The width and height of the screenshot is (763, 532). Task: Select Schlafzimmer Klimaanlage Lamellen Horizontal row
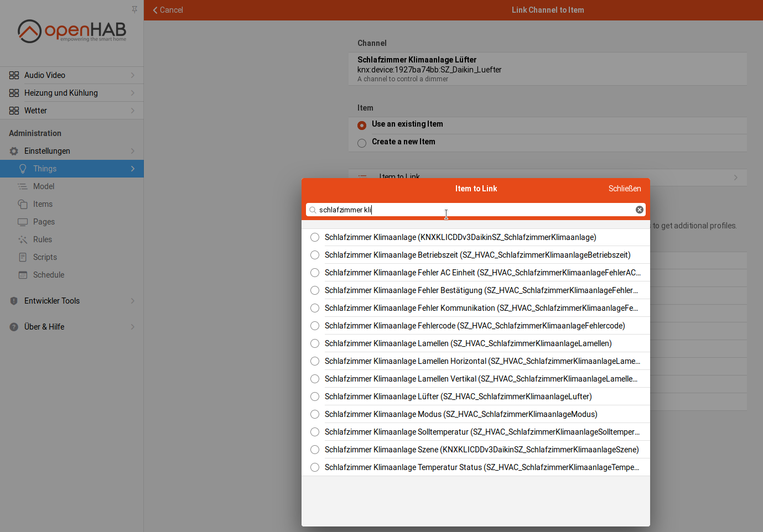click(x=476, y=361)
